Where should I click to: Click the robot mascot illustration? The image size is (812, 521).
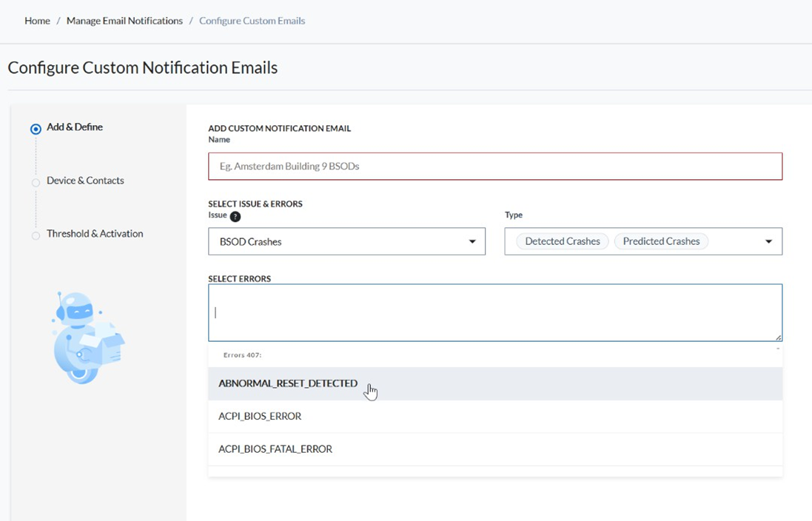86,337
